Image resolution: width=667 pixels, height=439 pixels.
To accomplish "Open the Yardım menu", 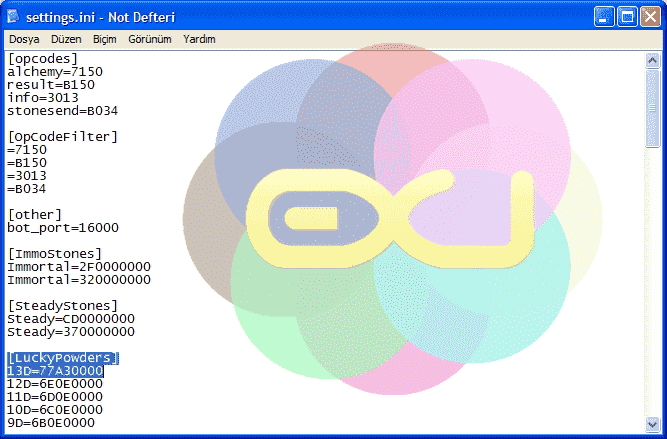I will [199, 39].
